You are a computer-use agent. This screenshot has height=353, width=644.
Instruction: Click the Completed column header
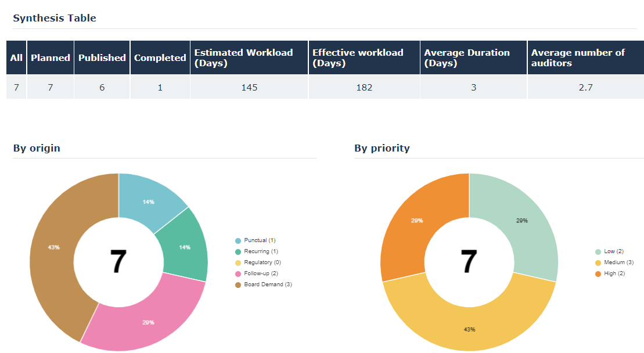160,57
